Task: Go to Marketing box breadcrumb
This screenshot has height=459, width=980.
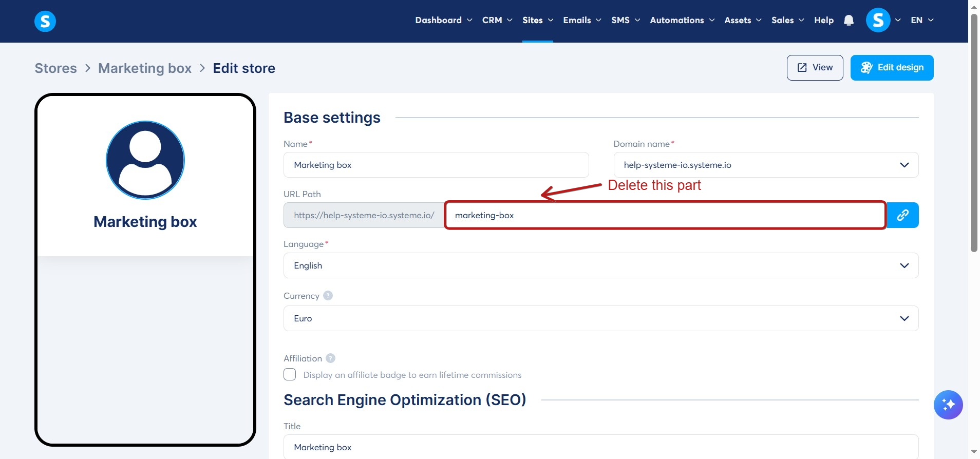Action: click(x=145, y=68)
